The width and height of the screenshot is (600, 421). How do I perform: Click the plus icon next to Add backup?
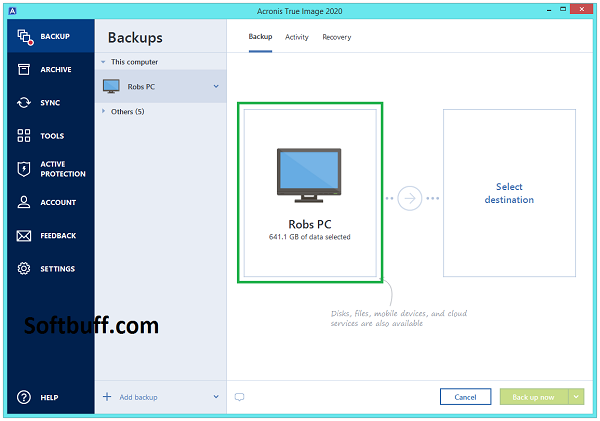107,397
